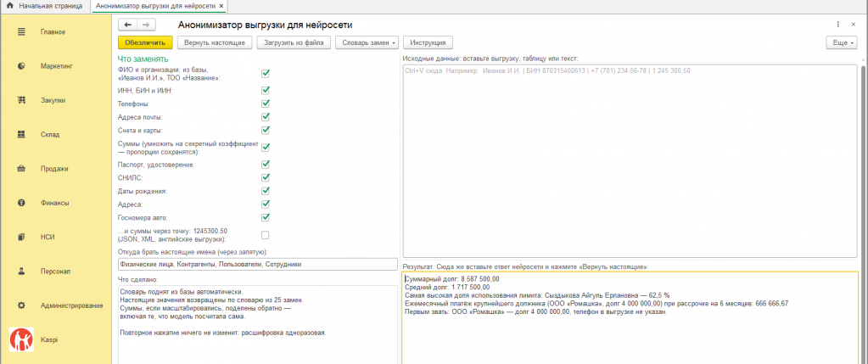This screenshot has width=868, height=364.
Task: Toggle ИНН, БИН и ИИН checkbox
Action: (x=266, y=90)
